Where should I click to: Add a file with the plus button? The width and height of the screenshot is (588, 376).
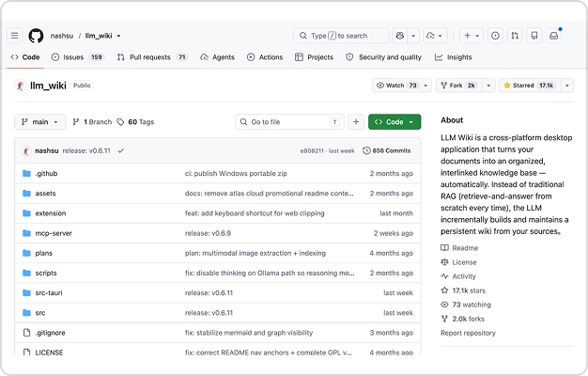pos(356,122)
